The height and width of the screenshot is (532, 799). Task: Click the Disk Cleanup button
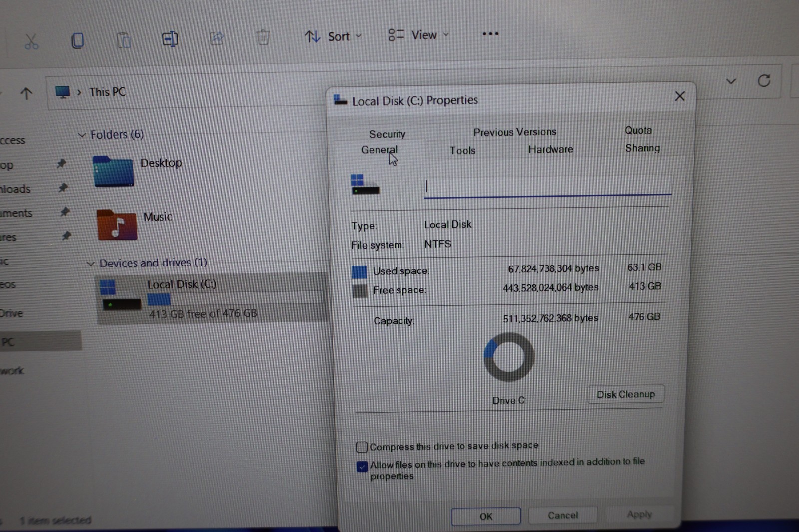625,394
